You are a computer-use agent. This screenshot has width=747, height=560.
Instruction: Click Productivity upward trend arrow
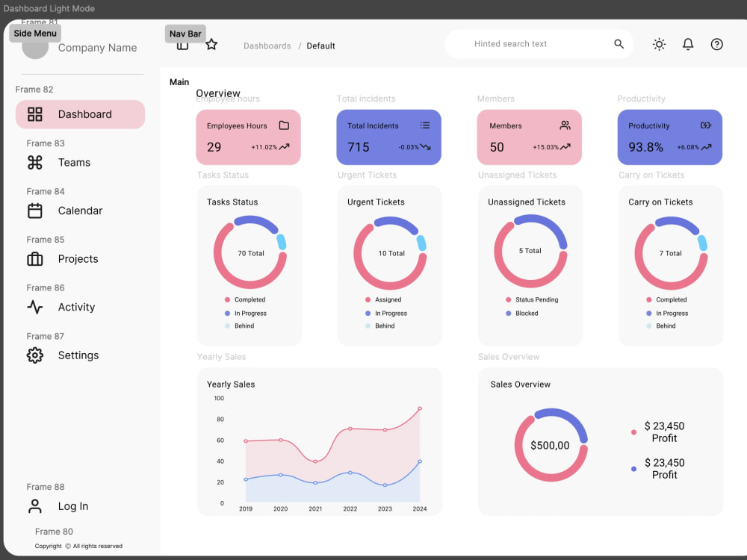706,146
